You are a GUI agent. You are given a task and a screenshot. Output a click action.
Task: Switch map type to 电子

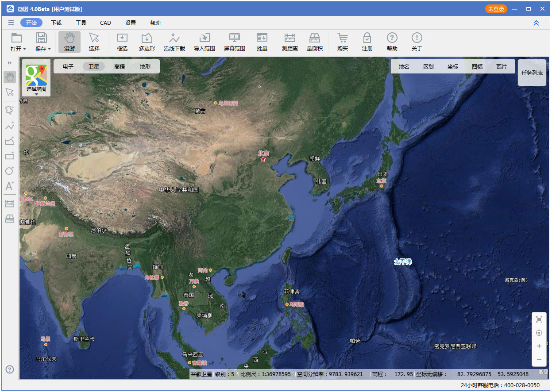[x=68, y=67]
